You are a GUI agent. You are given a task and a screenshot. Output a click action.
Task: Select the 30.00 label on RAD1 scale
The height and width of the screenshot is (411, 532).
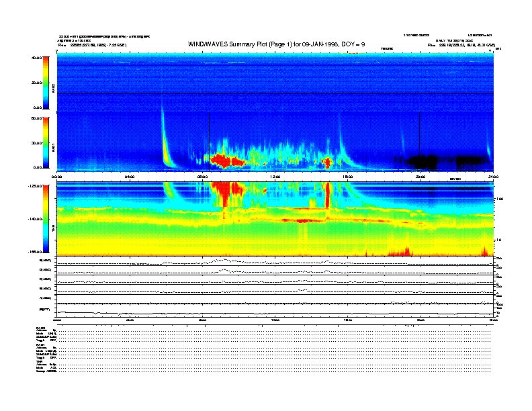click(36, 143)
